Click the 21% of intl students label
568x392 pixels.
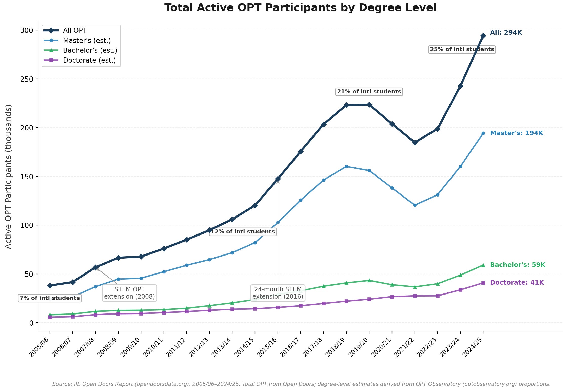[x=369, y=92]
